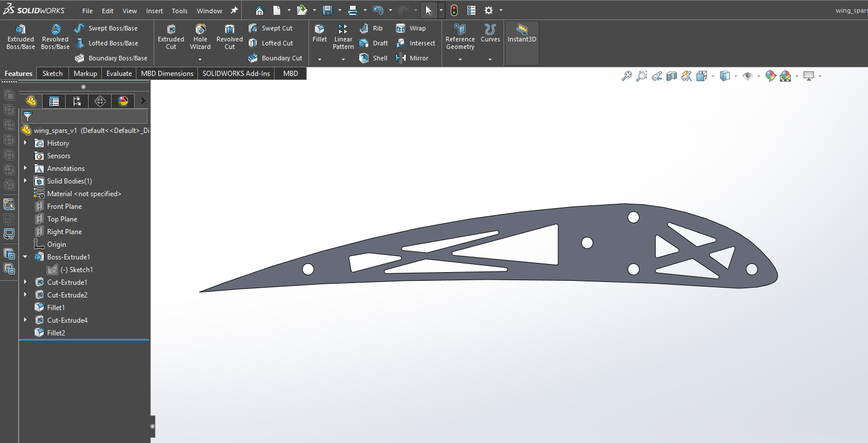The image size is (868, 443).
Task: Activate the Revolved Cut tool
Action: click(x=230, y=37)
